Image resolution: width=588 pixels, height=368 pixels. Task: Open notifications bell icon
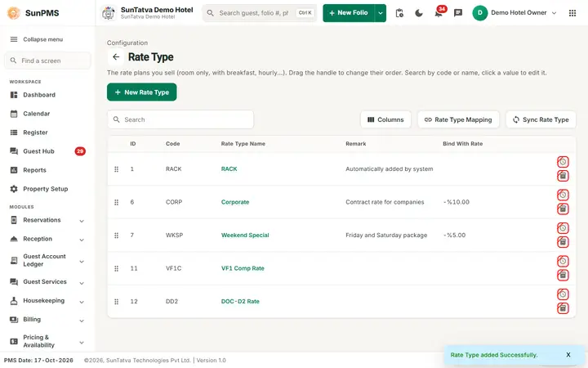(439, 13)
